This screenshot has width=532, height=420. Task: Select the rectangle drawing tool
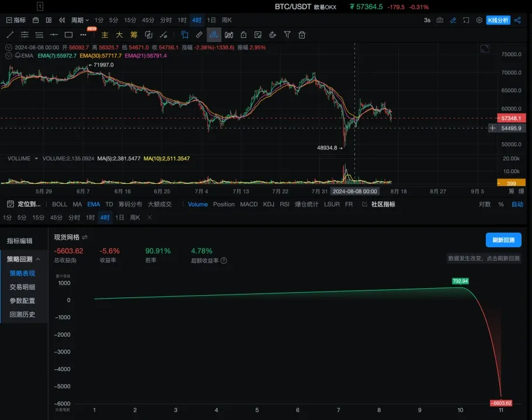(x=68, y=35)
